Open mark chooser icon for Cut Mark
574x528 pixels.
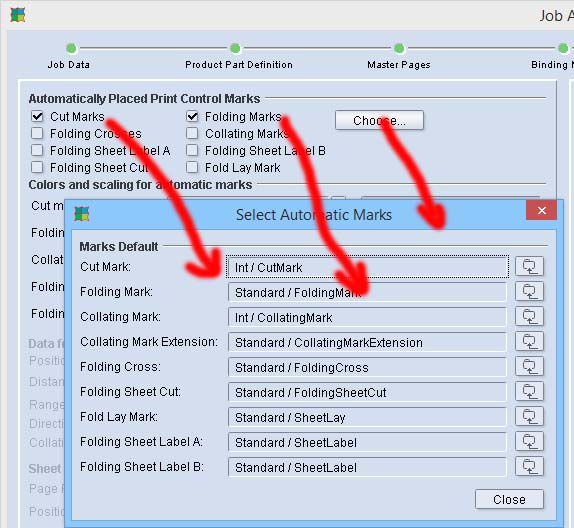point(529,266)
